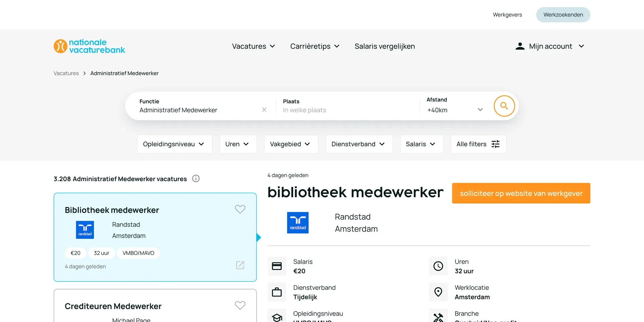Click the €20 salary tag on the card
Image resolution: width=644 pixels, height=322 pixels.
click(x=75, y=253)
